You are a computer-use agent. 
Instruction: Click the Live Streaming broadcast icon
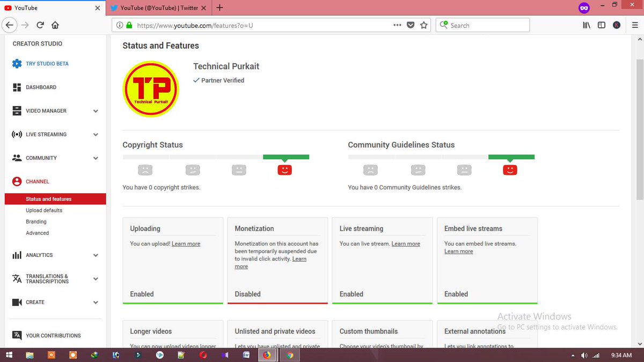17,135
